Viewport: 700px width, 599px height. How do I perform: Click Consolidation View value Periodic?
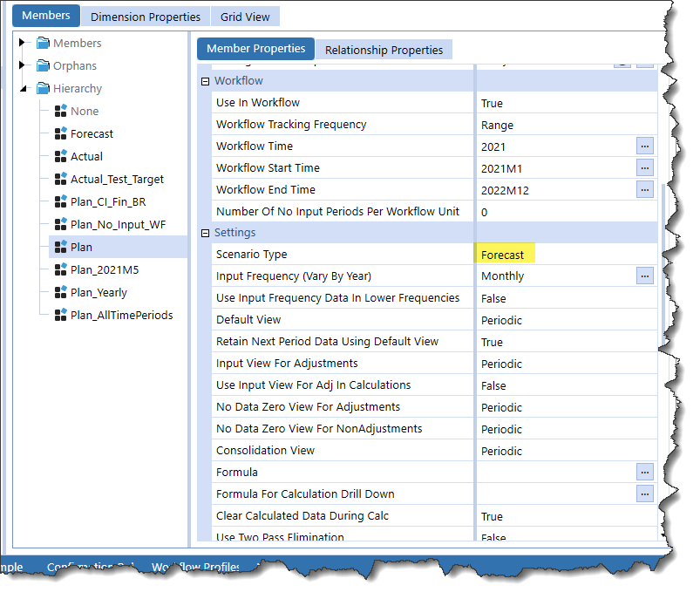[x=501, y=451]
